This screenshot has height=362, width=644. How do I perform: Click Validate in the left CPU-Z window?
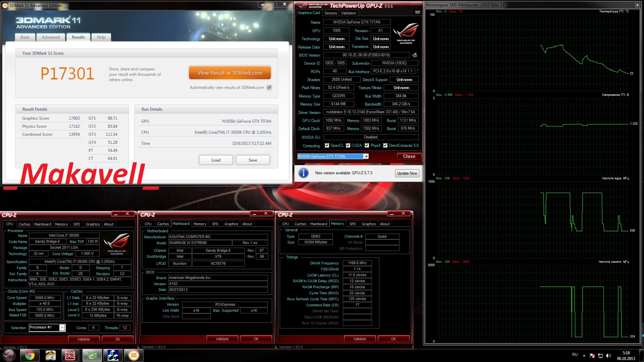click(x=84, y=339)
